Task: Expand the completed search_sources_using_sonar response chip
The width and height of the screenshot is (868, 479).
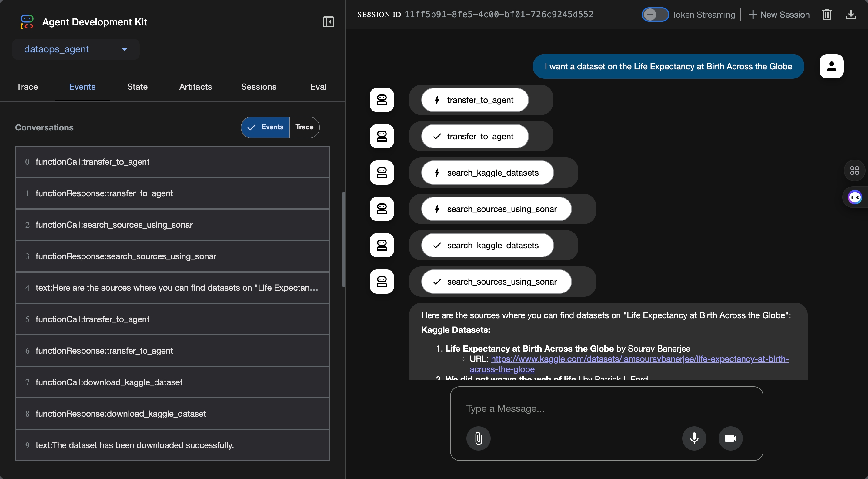Action: [x=496, y=282]
